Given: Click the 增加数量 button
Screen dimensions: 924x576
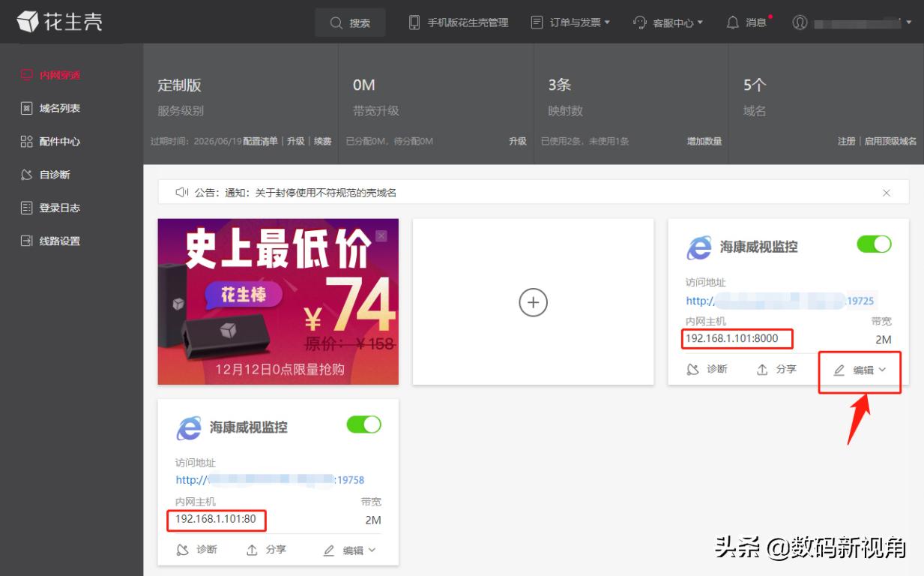Looking at the screenshot, I should (x=704, y=141).
